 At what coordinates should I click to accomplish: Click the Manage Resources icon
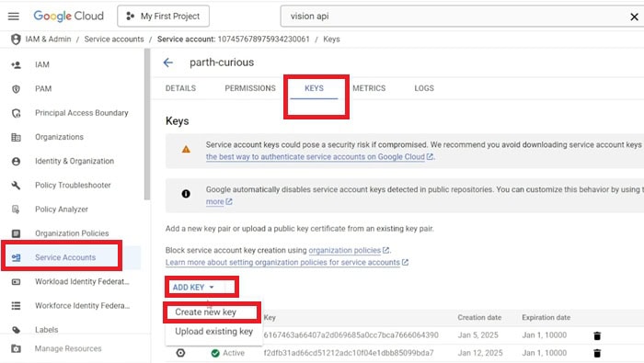coord(16,349)
